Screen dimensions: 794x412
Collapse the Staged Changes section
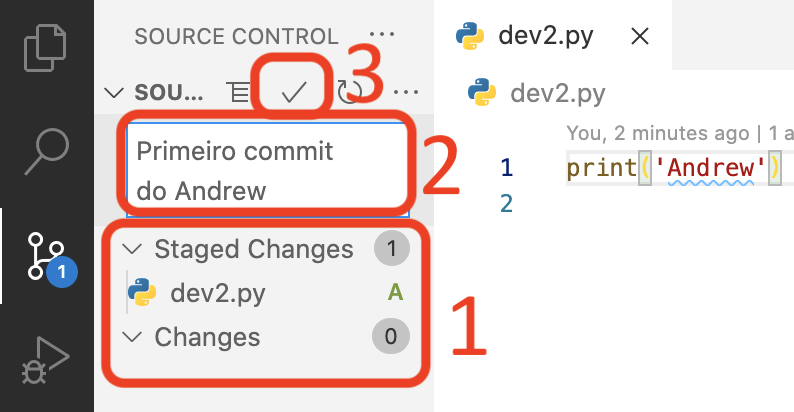(x=132, y=249)
